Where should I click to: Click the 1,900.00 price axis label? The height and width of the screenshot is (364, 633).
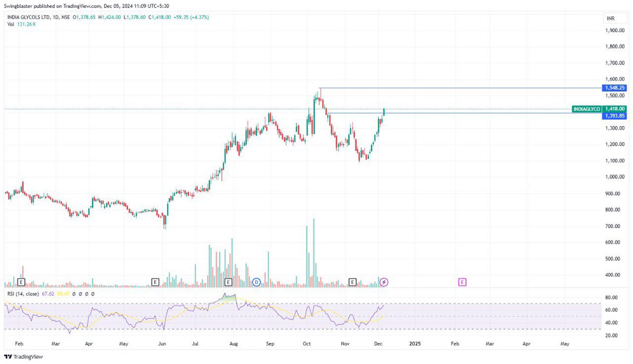tap(615, 31)
